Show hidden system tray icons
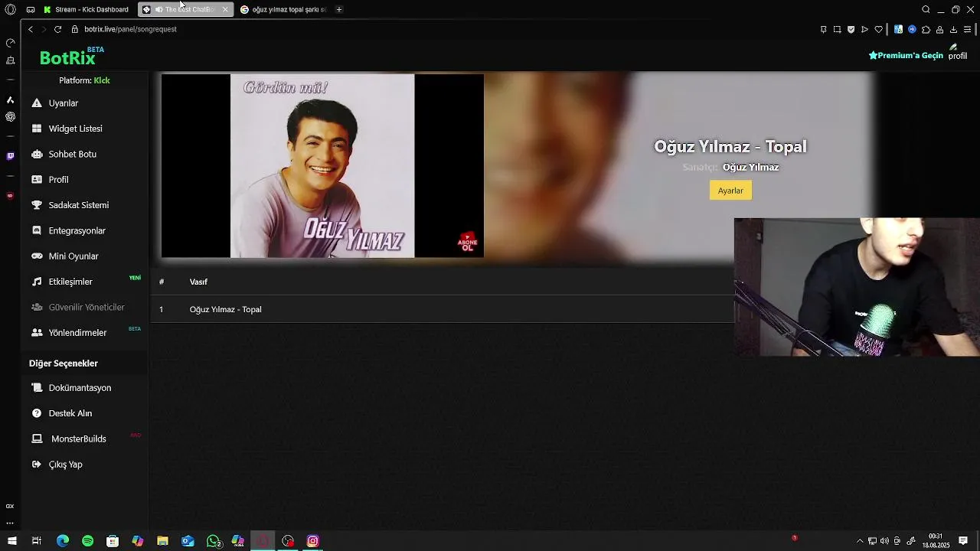Screen dimensions: 980x551 coord(859,541)
